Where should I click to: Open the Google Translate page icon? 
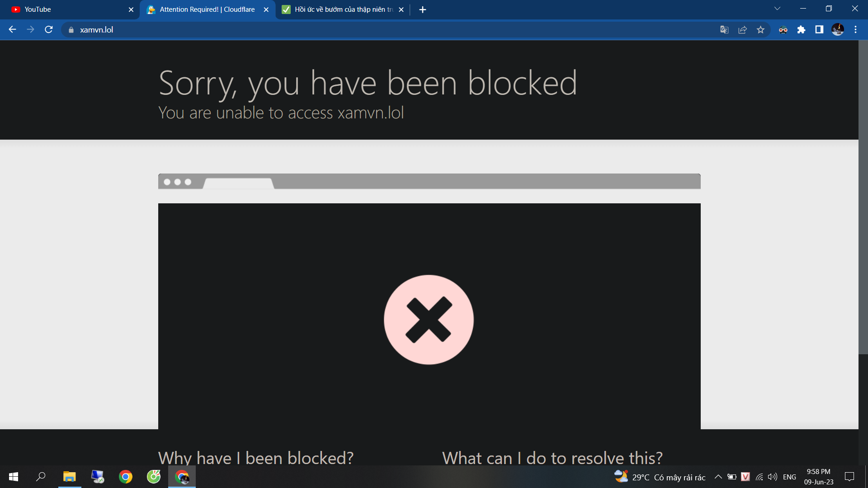[724, 30]
